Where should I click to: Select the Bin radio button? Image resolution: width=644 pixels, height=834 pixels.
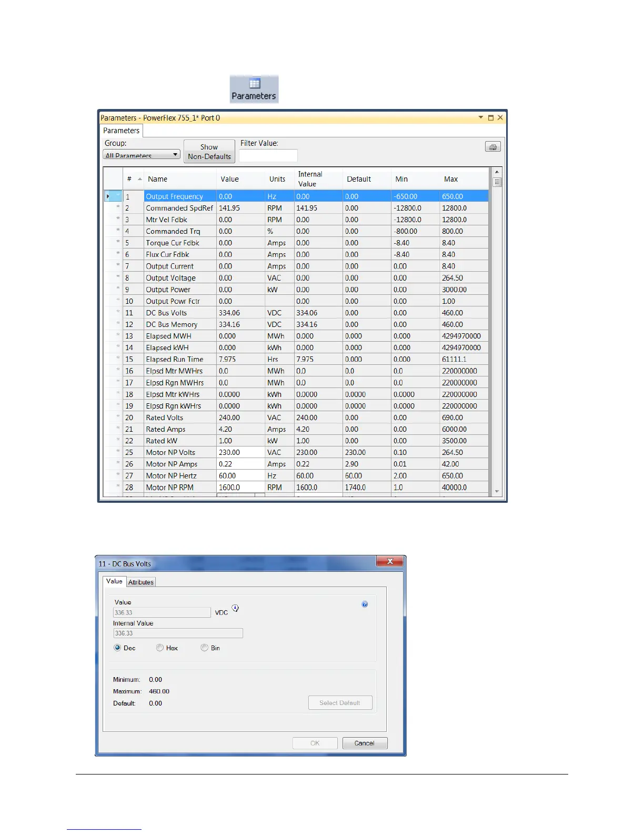coord(204,648)
